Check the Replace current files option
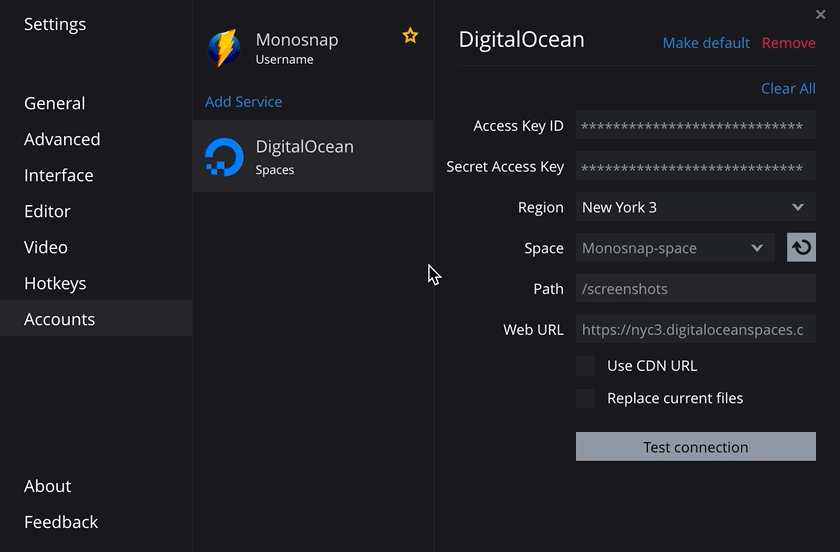This screenshot has height=552, width=840. tap(586, 398)
